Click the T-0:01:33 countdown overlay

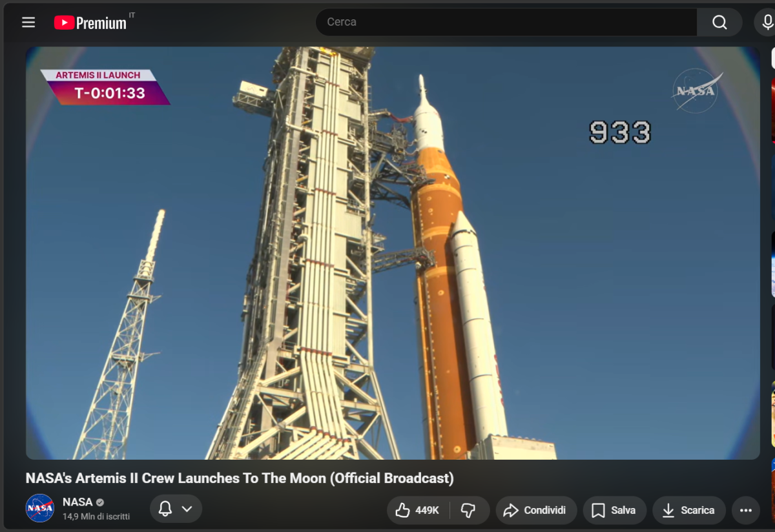pyautogui.click(x=110, y=94)
